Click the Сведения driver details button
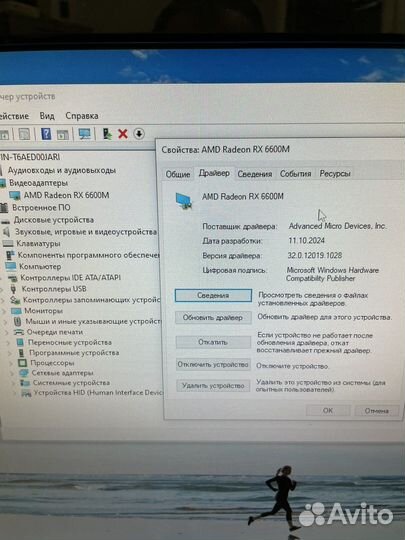The height and width of the screenshot is (540, 405). coord(213,295)
